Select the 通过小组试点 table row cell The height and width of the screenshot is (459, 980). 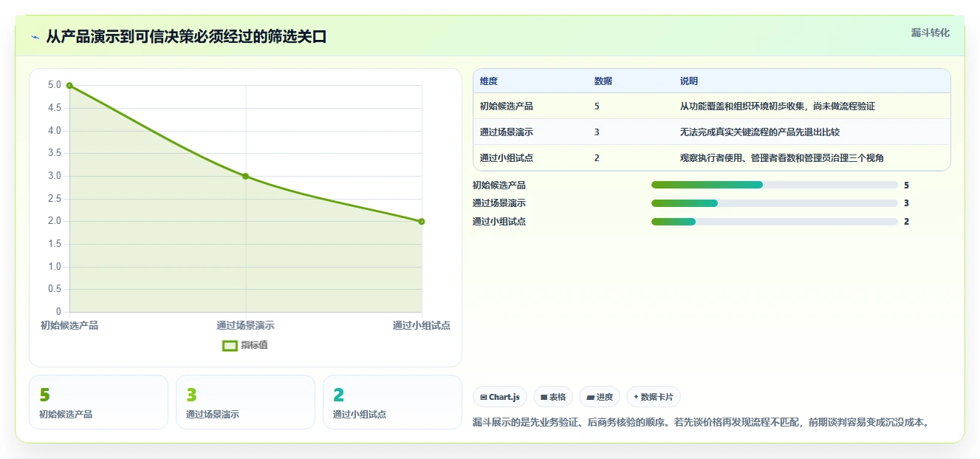point(507,157)
